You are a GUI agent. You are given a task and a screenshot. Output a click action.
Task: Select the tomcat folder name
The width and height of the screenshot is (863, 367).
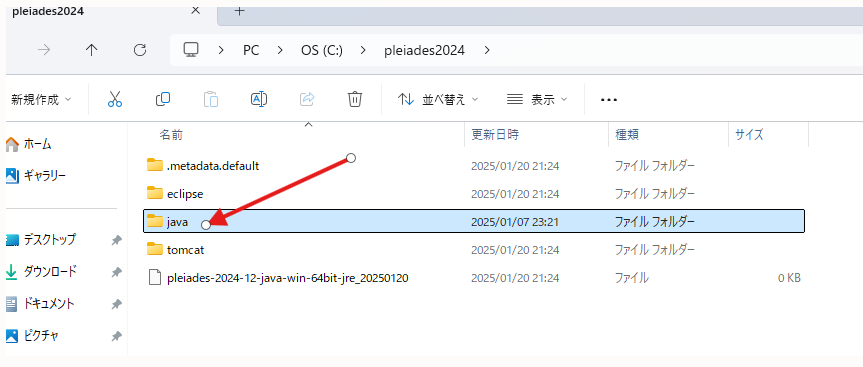point(185,250)
